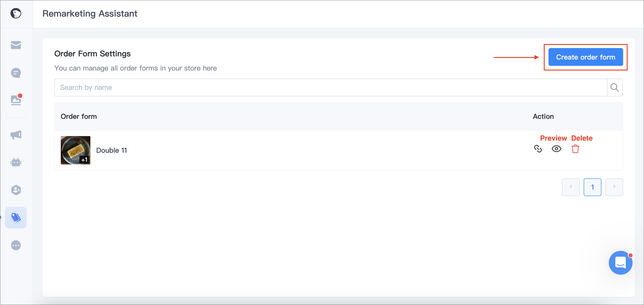
Task: Go to next page of order forms
Action: tap(614, 187)
